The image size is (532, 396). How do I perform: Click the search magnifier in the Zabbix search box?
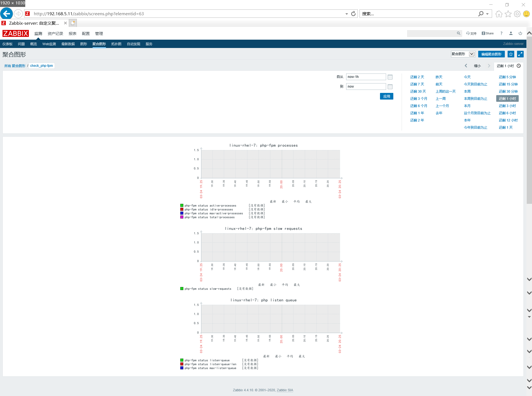coord(458,33)
